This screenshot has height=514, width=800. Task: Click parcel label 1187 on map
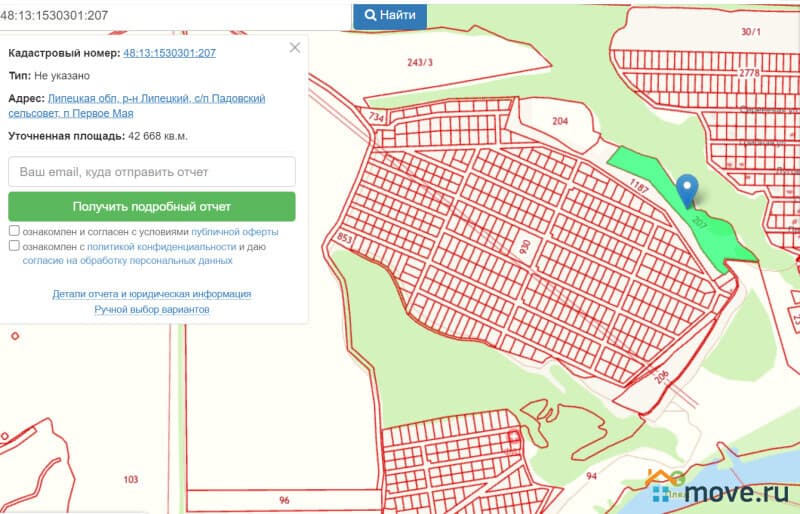(638, 186)
